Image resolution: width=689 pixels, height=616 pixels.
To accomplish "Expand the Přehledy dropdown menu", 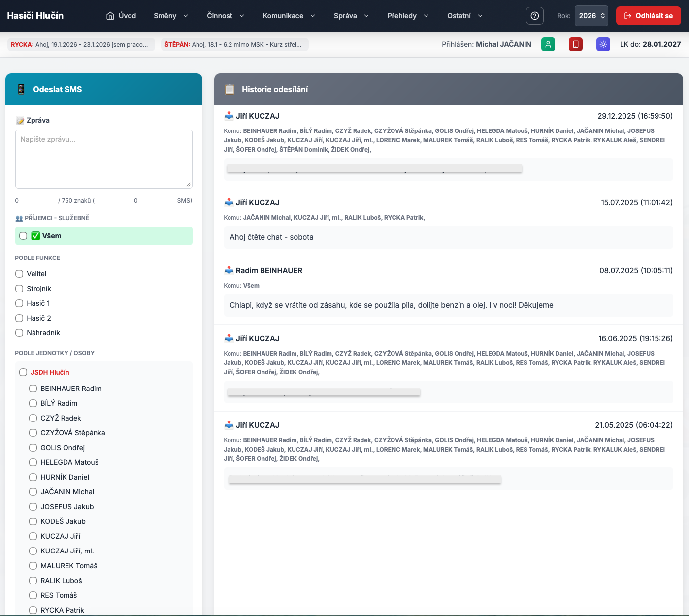I will click(407, 16).
